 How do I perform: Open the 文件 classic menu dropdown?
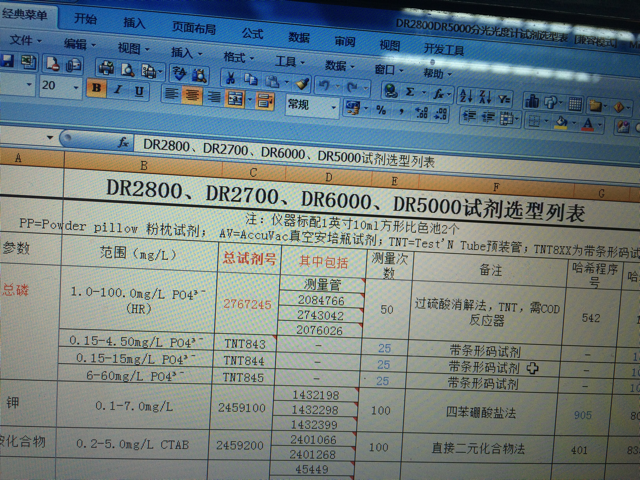pyautogui.click(x=25, y=40)
